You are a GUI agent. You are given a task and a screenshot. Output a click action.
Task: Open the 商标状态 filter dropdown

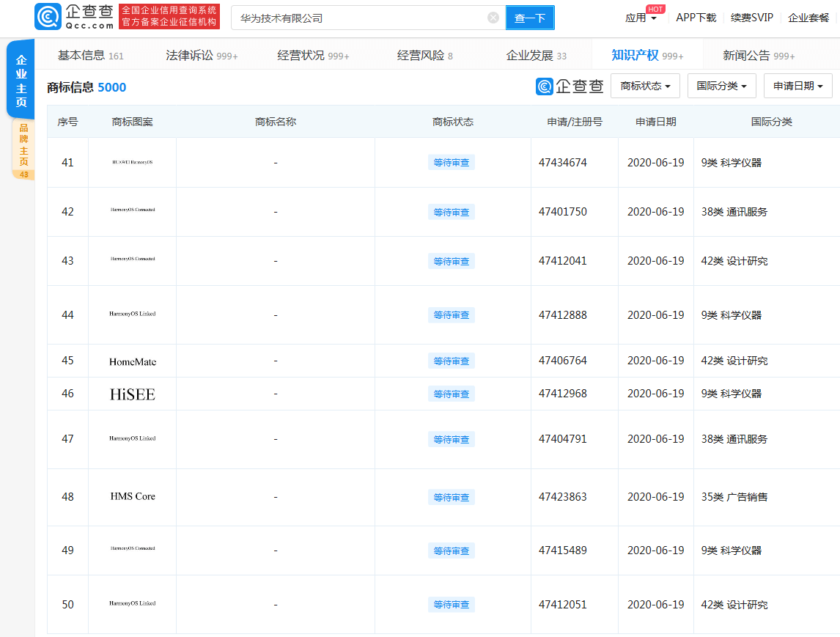click(644, 86)
